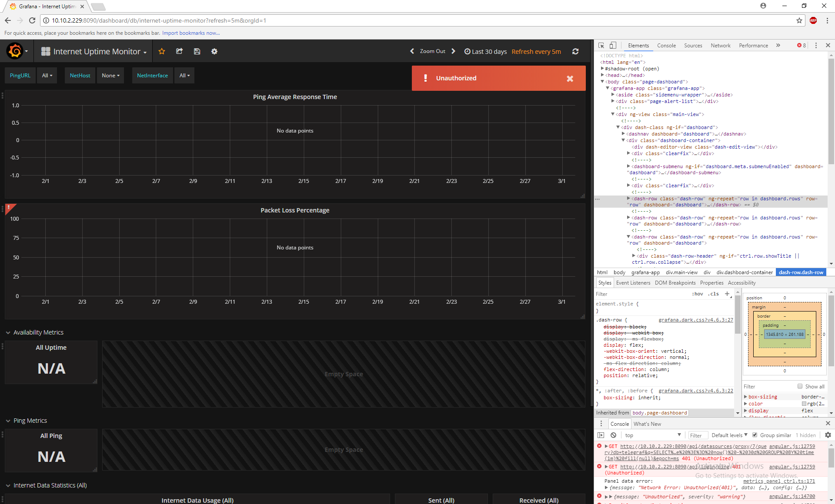Click the share dashboard icon

coord(179,51)
